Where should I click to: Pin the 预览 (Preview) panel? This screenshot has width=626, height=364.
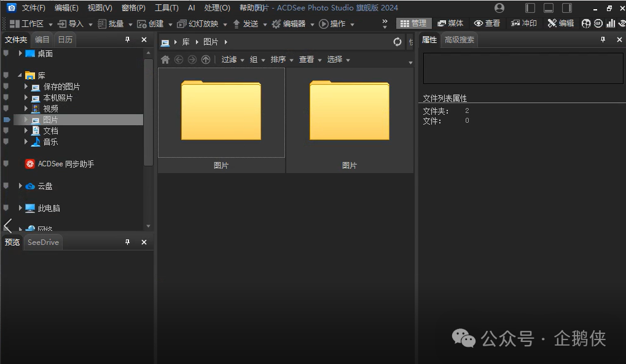pyautogui.click(x=127, y=242)
